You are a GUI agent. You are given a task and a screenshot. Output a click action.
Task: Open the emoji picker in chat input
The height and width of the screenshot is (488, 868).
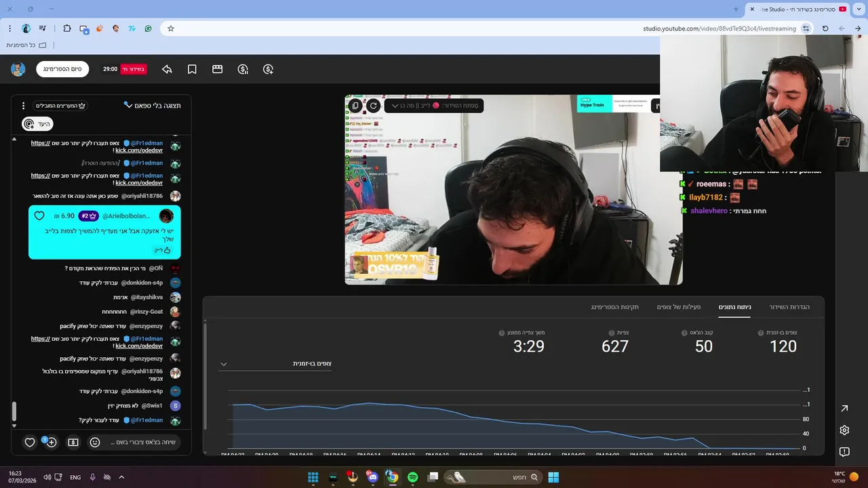click(95, 443)
